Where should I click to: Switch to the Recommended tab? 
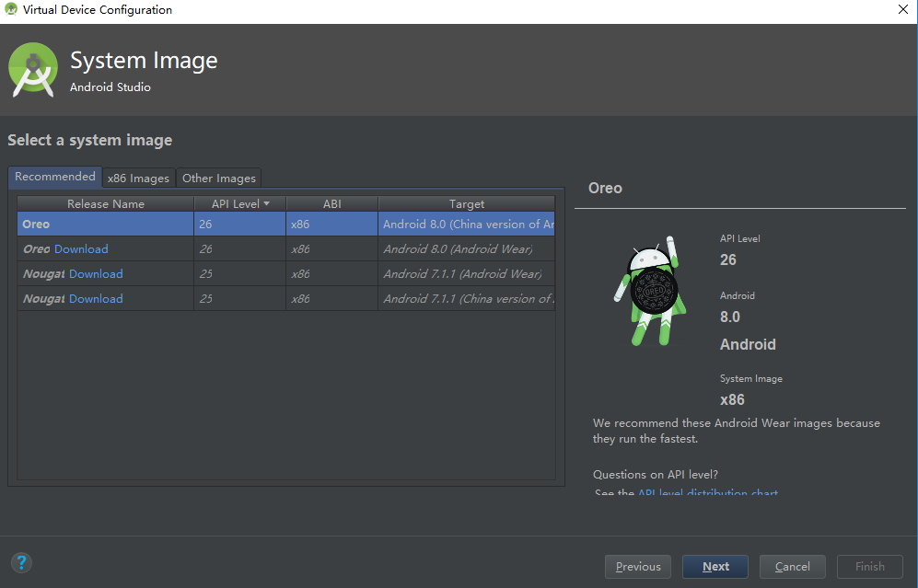tap(55, 177)
